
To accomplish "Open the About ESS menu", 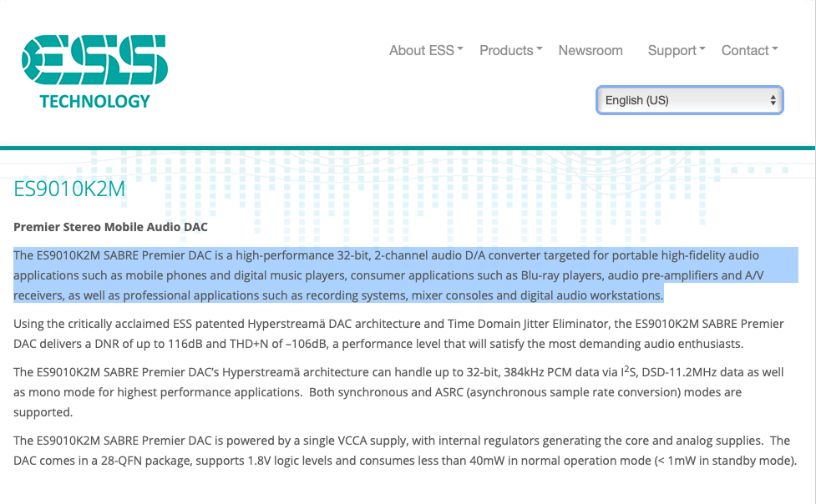I will pos(426,50).
